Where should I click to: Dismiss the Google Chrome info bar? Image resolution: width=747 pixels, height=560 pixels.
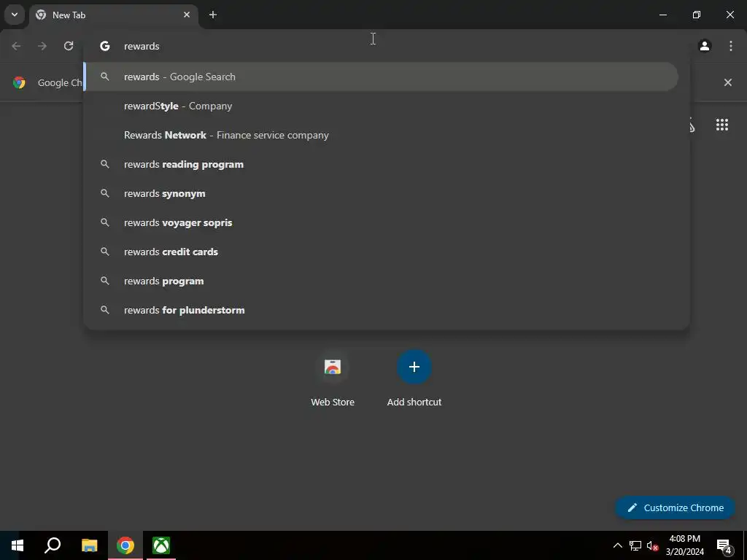point(727,82)
